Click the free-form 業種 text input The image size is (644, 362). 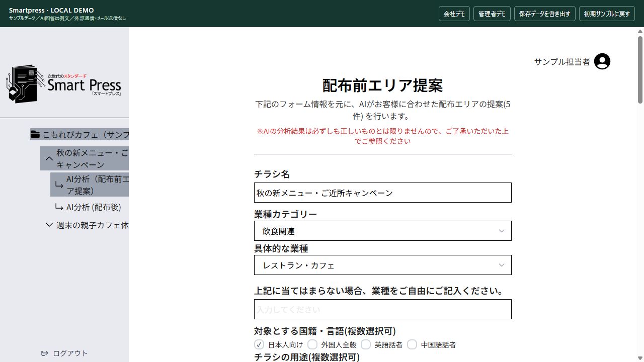(x=383, y=309)
